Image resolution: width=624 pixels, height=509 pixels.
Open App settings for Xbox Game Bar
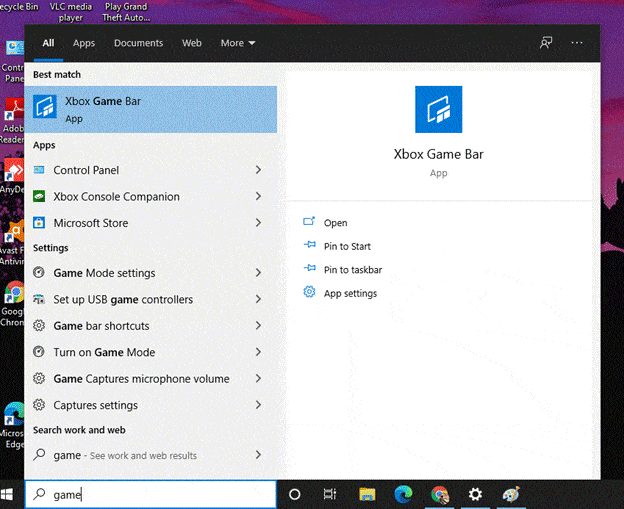click(350, 294)
